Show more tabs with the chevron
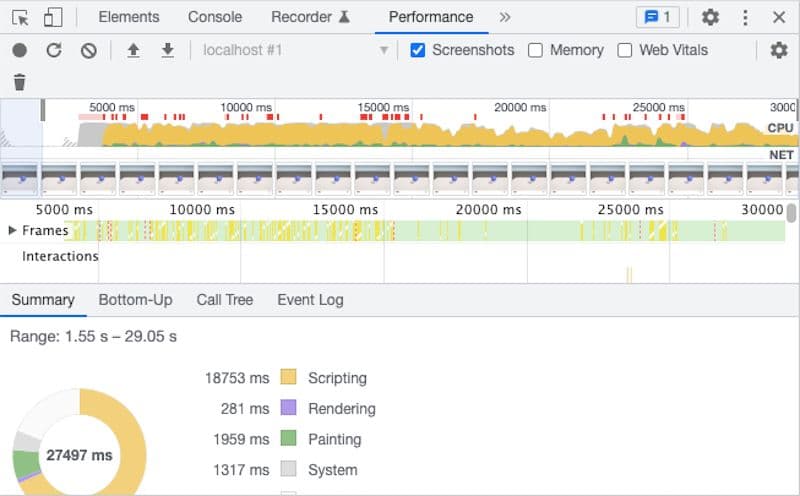The image size is (800, 496). pos(505,17)
